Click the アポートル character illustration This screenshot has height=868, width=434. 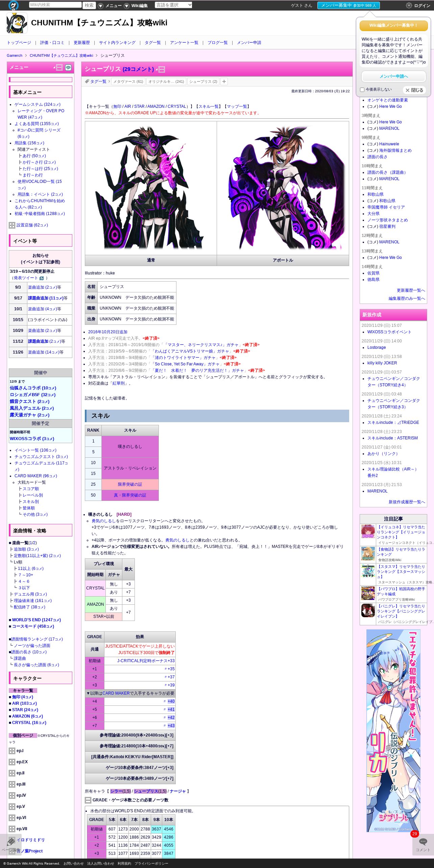[283, 188]
